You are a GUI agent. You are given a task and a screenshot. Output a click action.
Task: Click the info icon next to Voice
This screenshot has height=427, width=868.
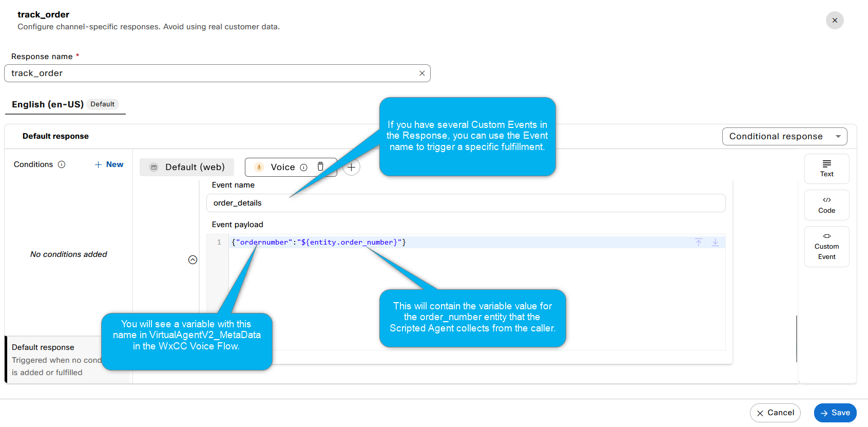303,168
